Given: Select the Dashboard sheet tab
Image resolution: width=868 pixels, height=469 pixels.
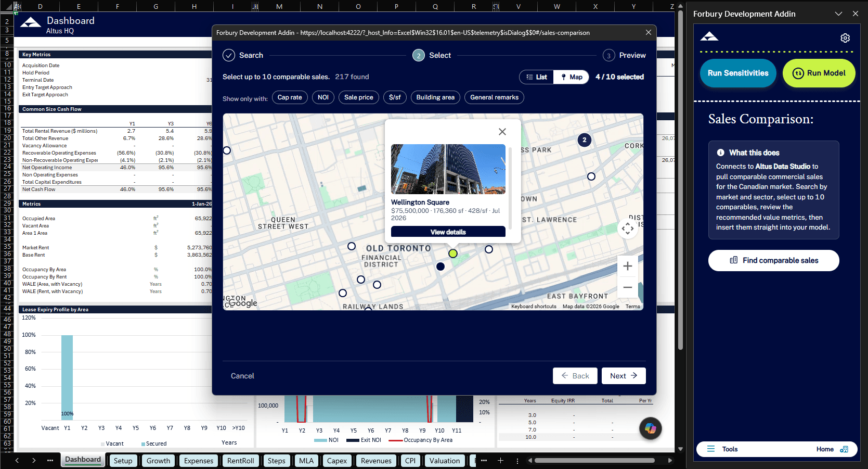Looking at the screenshot, I should [83, 460].
